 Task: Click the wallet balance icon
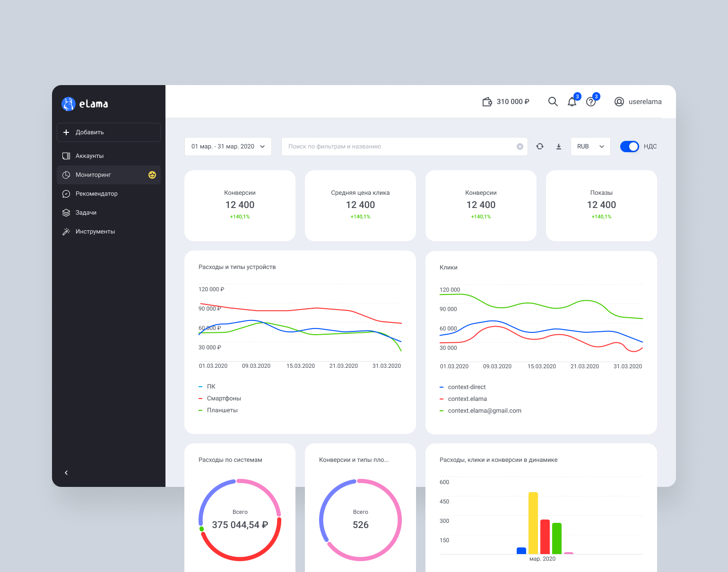pos(487,102)
